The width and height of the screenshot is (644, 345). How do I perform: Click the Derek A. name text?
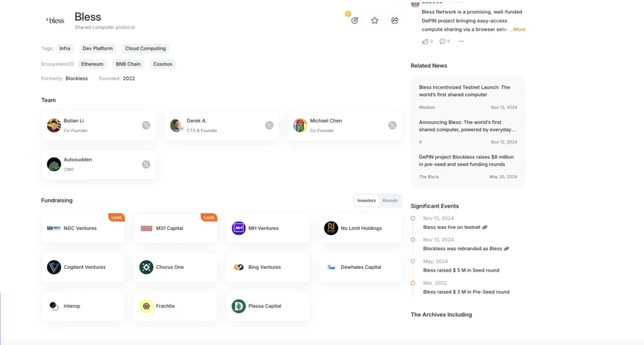point(197,121)
